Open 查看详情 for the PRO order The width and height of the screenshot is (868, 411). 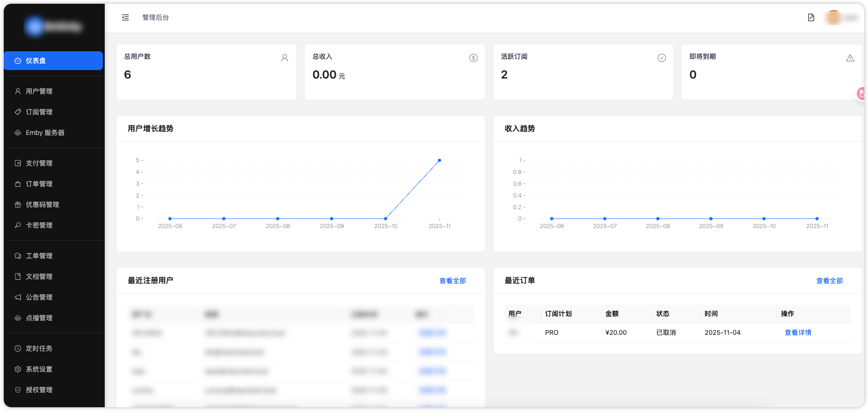798,332
